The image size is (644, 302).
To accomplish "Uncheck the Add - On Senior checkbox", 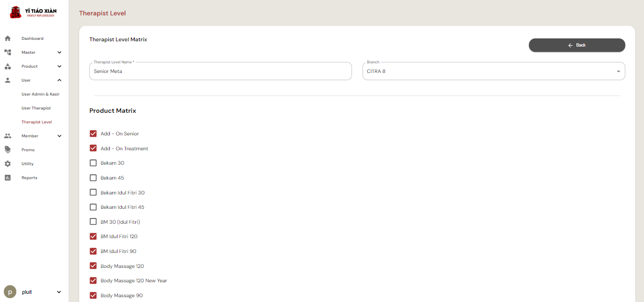I will click(94, 133).
